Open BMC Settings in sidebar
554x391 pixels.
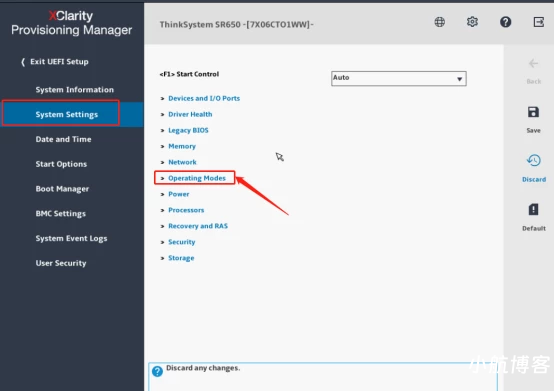60,214
